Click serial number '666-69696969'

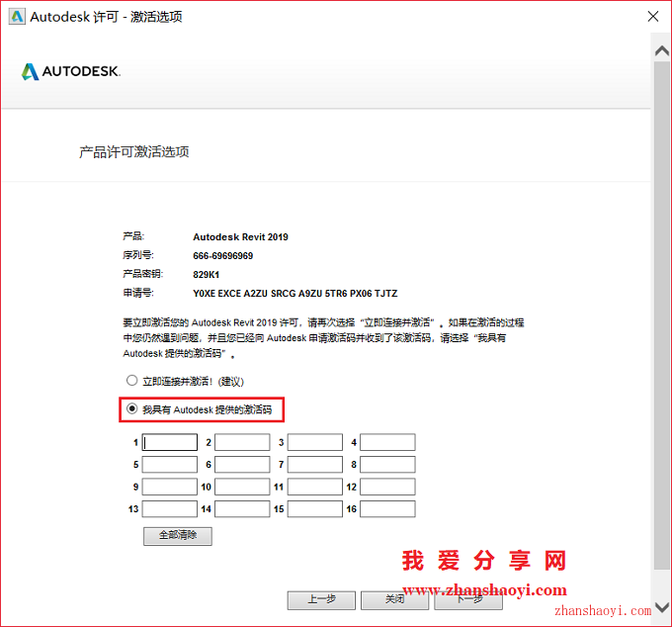[223, 256]
